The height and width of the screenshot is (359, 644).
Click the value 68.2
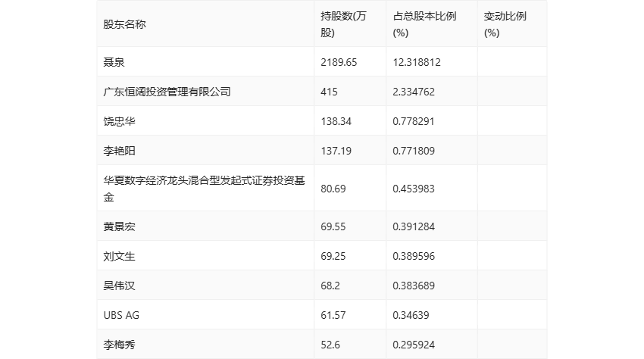[330, 286]
